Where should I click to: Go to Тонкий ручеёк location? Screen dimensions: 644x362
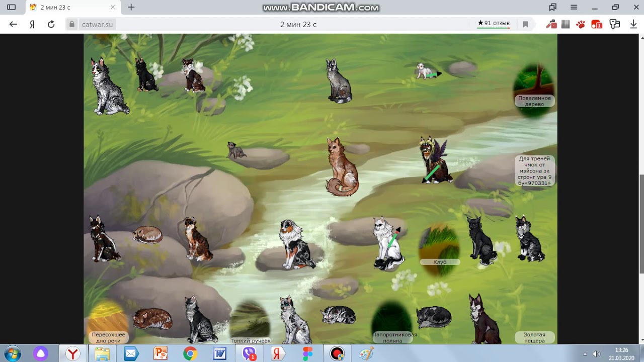click(x=250, y=322)
